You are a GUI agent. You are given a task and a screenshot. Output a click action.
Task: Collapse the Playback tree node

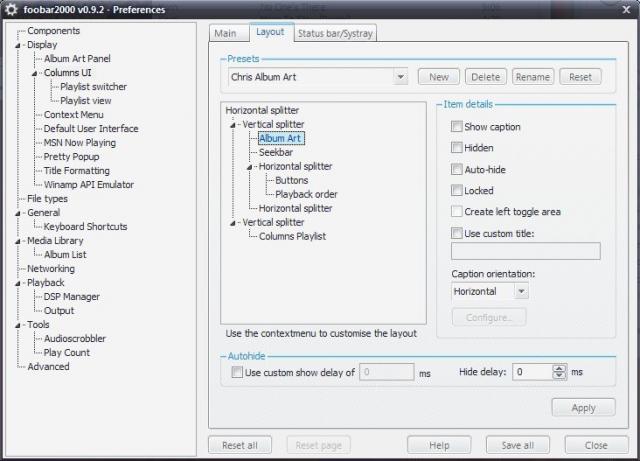click(18, 283)
